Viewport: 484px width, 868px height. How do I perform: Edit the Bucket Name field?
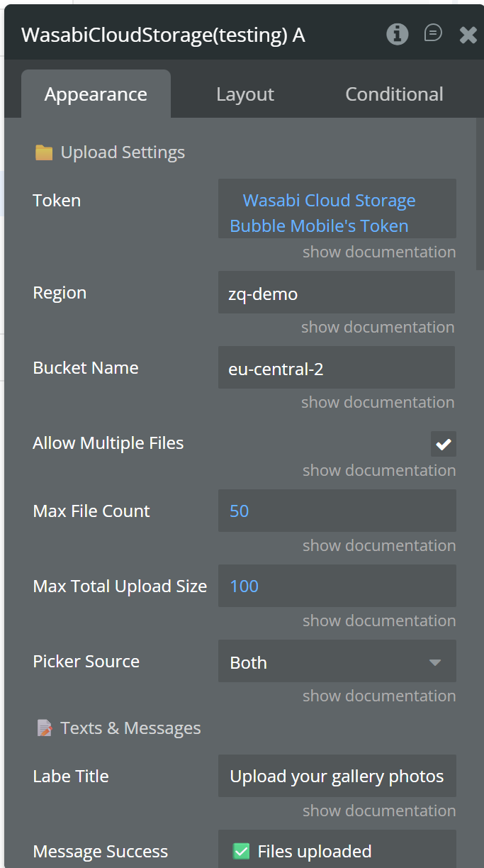[337, 368]
